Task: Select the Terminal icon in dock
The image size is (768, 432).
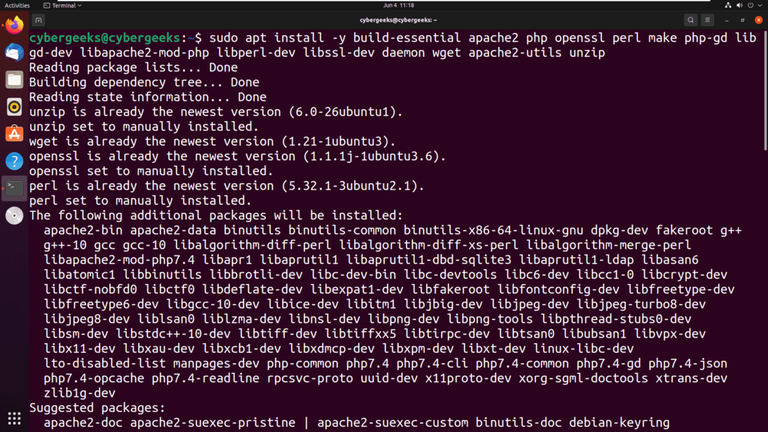Action: pyautogui.click(x=14, y=188)
